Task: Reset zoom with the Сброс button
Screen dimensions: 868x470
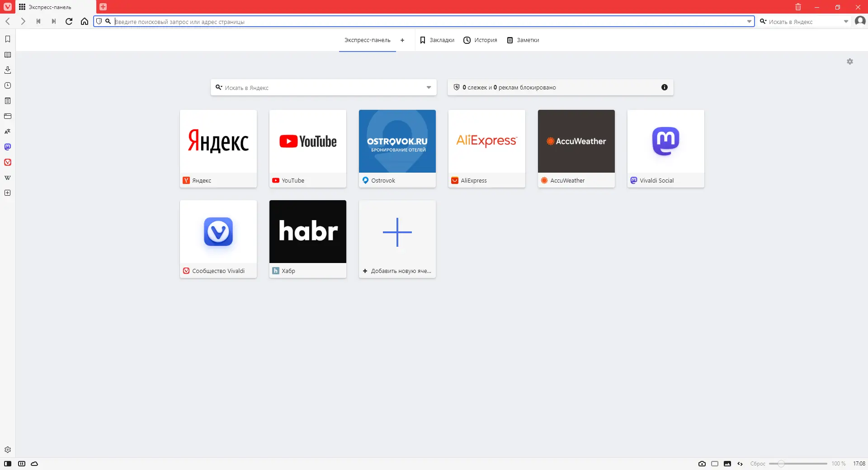Action: pos(758,464)
